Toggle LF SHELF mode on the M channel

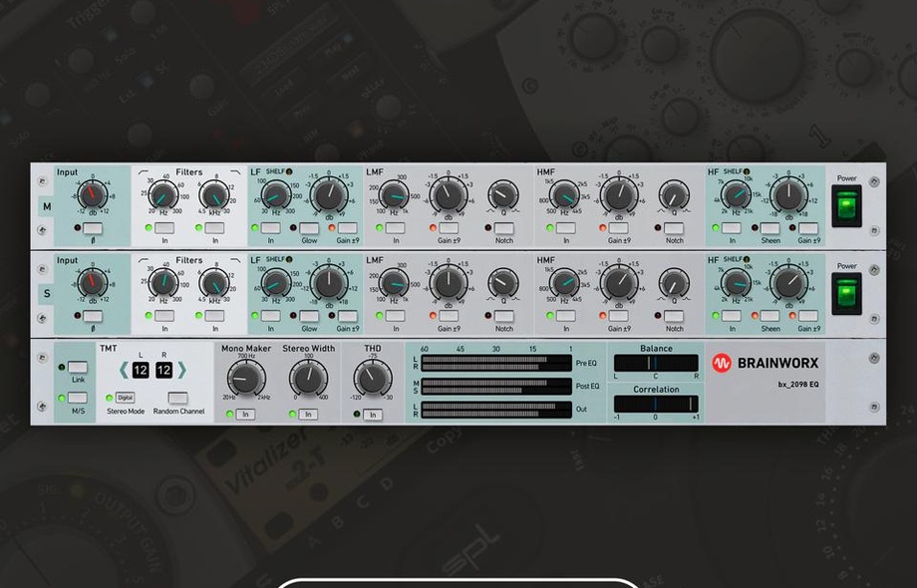tap(289, 171)
